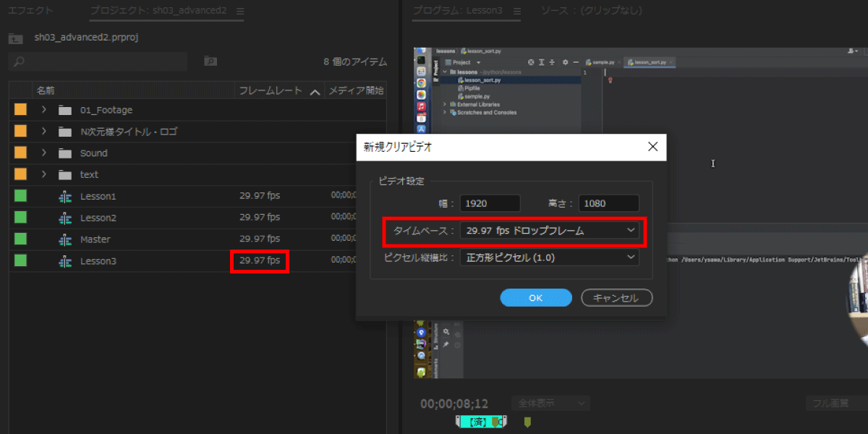Click the Lesson1 sequence icon
Screen dimensions: 868x434
pos(65,197)
